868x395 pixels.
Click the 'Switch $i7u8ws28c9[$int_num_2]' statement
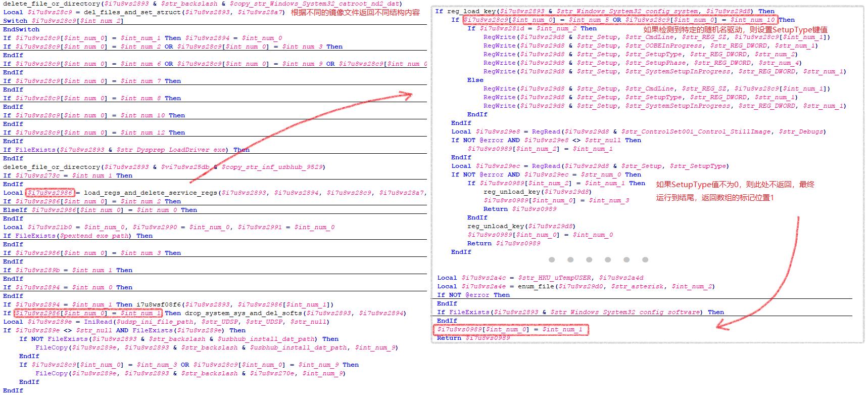click(63, 21)
